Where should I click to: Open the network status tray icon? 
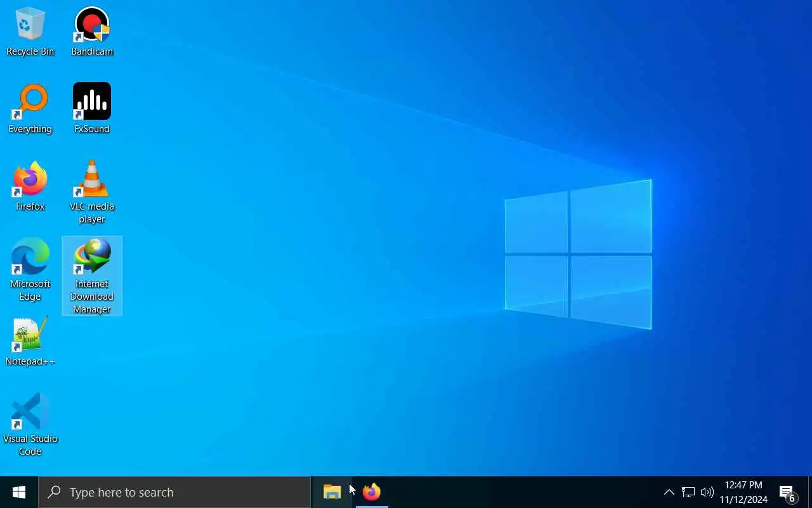pyautogui.click(x=688, y=492)
